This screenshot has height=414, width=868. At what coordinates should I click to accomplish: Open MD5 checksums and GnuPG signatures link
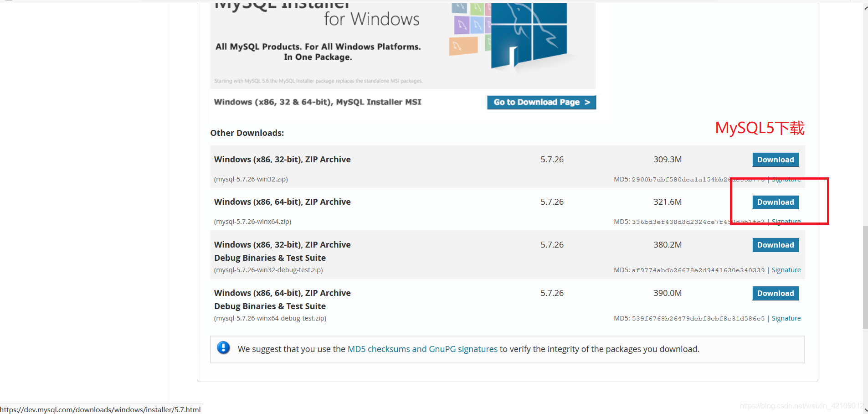[x=422, y=349]
